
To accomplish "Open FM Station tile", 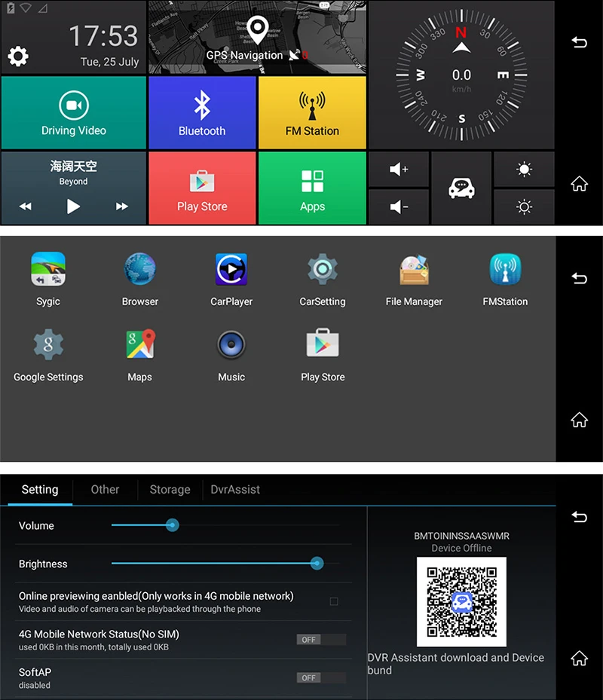I will click(312, 112).
